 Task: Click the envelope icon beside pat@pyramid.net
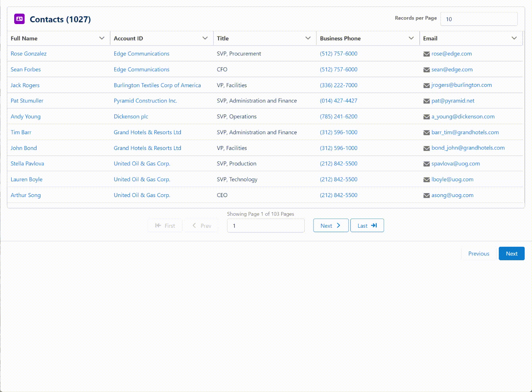coord(426,101)
